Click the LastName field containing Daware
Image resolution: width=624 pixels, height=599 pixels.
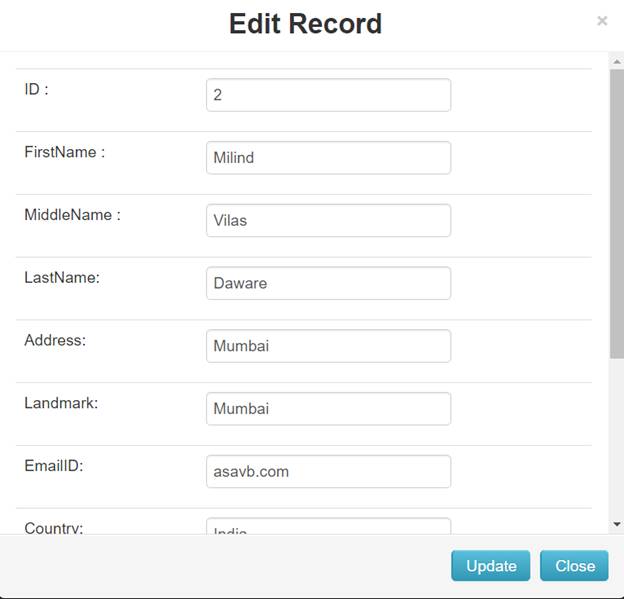coord(328,283)
